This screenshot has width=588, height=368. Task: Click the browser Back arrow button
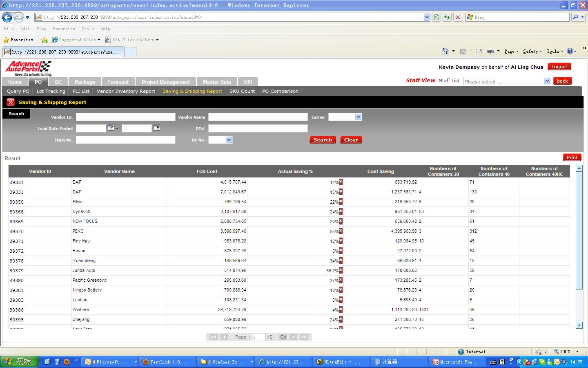click(x=7, y=17)
